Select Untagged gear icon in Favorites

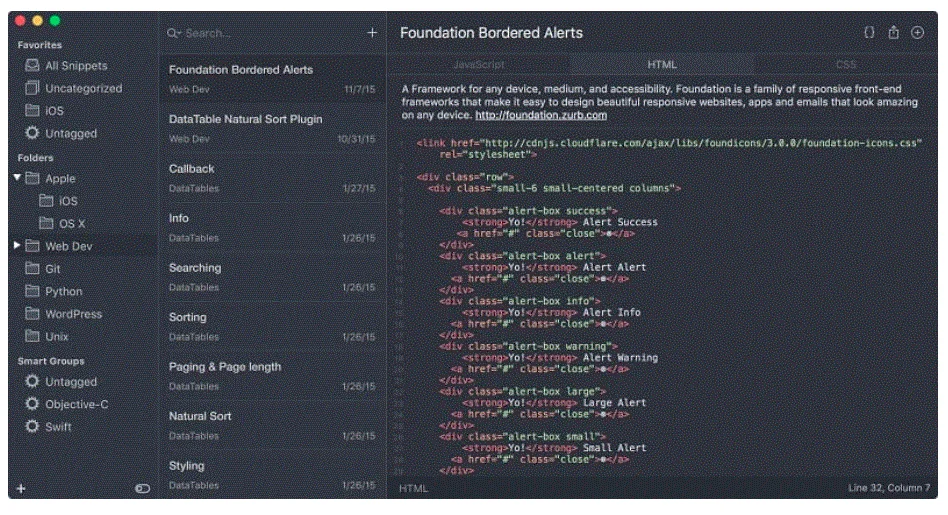point(32,132)
